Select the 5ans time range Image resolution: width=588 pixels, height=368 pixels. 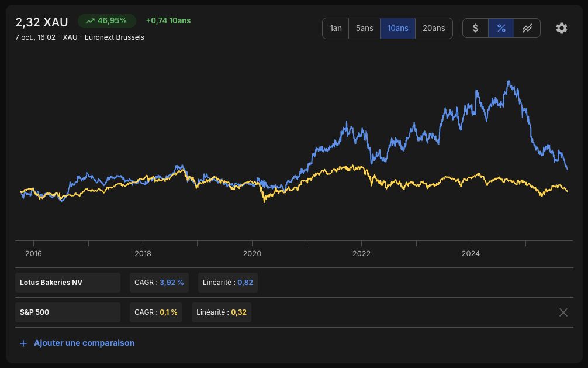point(364,28)
